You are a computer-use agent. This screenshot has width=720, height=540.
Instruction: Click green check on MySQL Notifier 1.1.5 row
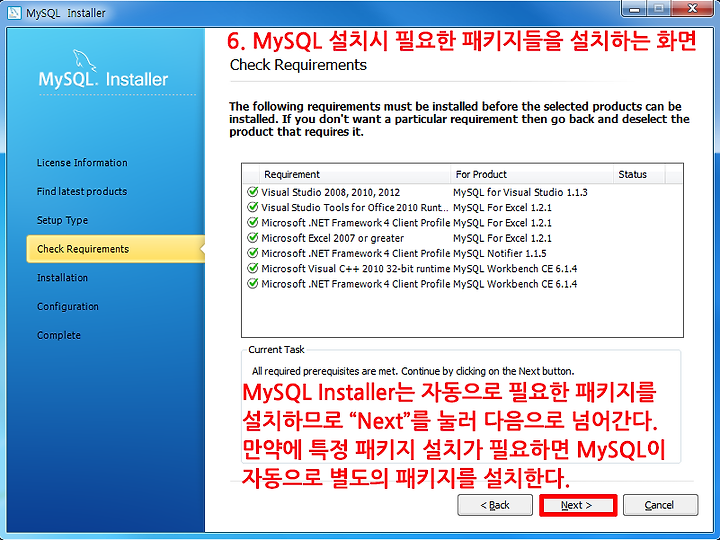(252, 253)
